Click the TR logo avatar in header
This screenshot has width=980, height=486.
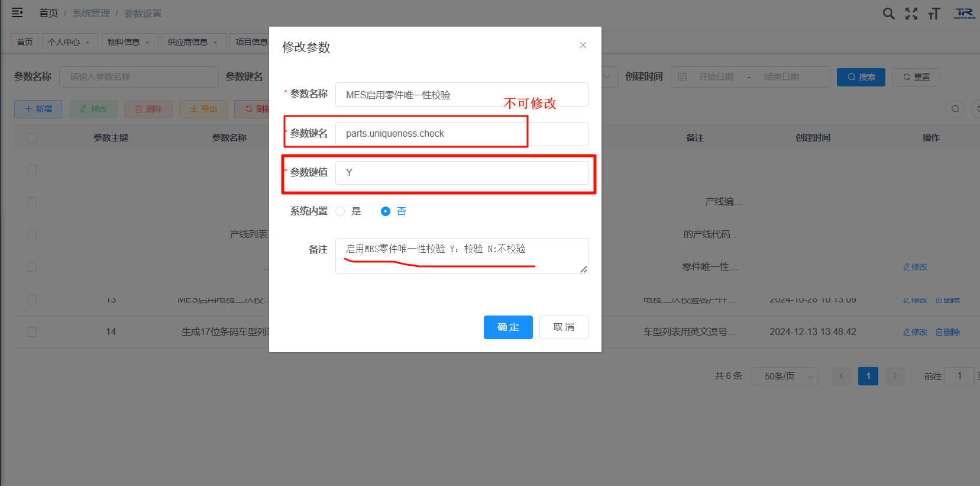(x=964, y=13)
